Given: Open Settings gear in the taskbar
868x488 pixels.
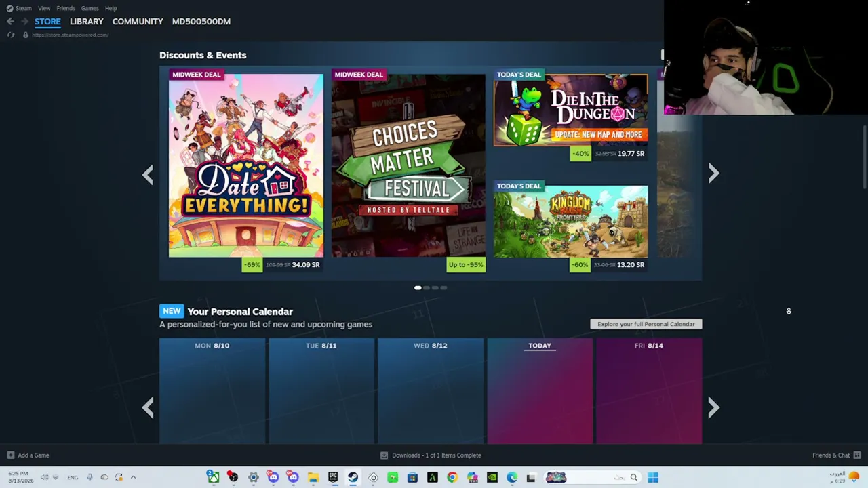Looking at the screenshot, I should tap(253, 477).
